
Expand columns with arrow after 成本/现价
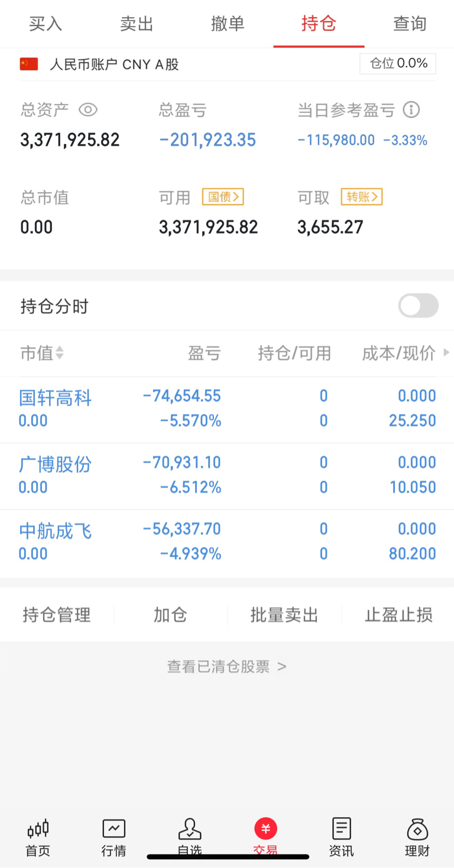point(446,353)
